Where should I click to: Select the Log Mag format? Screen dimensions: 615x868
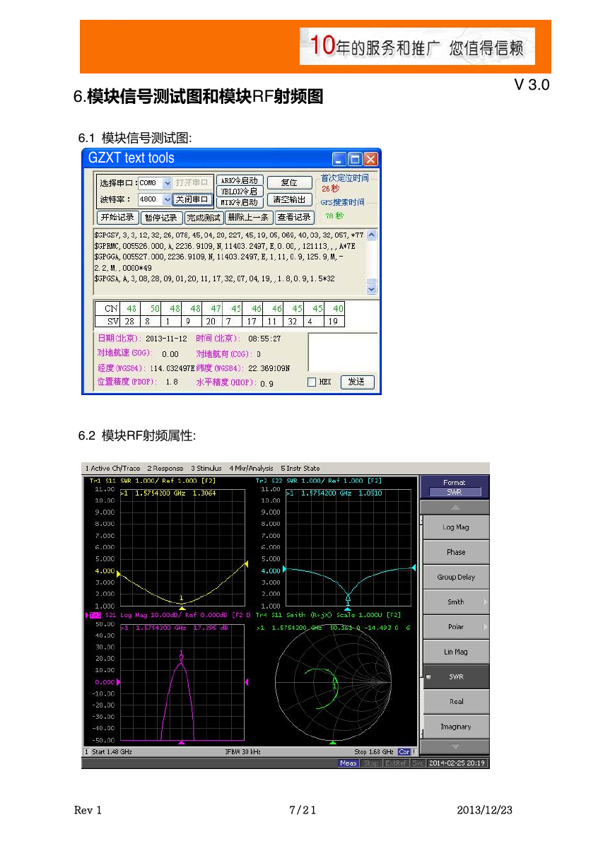click(x=456, y=527)
